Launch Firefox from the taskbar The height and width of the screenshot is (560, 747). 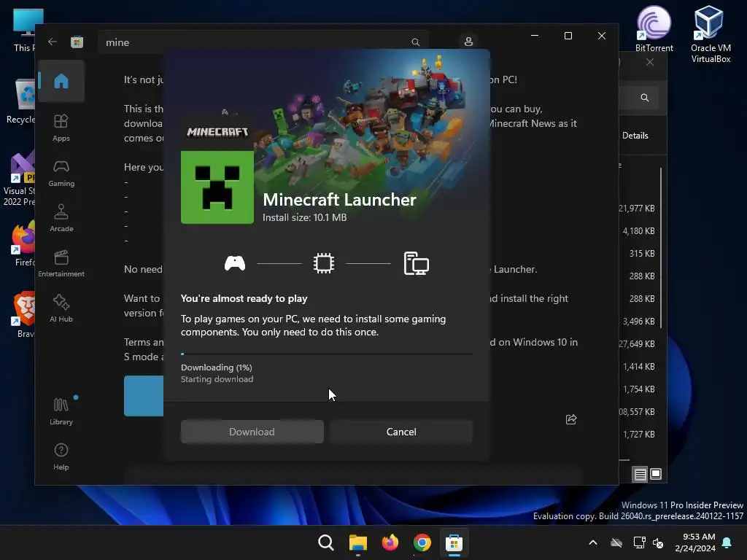click(x=390, y=542)
